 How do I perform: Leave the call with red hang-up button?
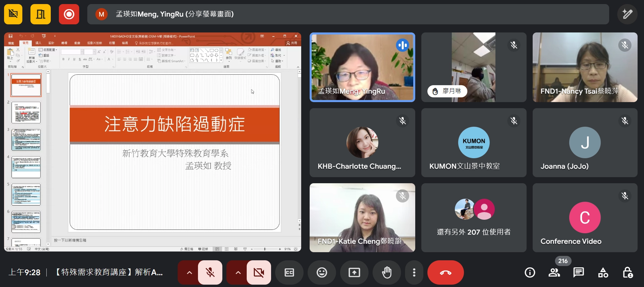tap(445, 272)
